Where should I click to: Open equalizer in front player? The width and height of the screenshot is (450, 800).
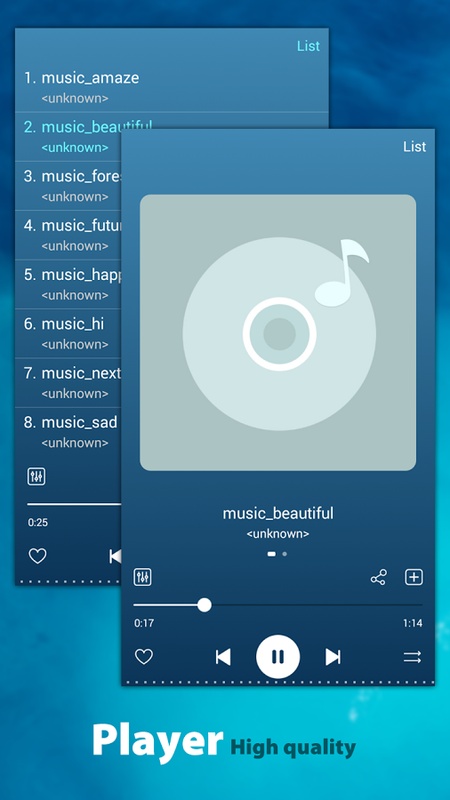(143, 577)
